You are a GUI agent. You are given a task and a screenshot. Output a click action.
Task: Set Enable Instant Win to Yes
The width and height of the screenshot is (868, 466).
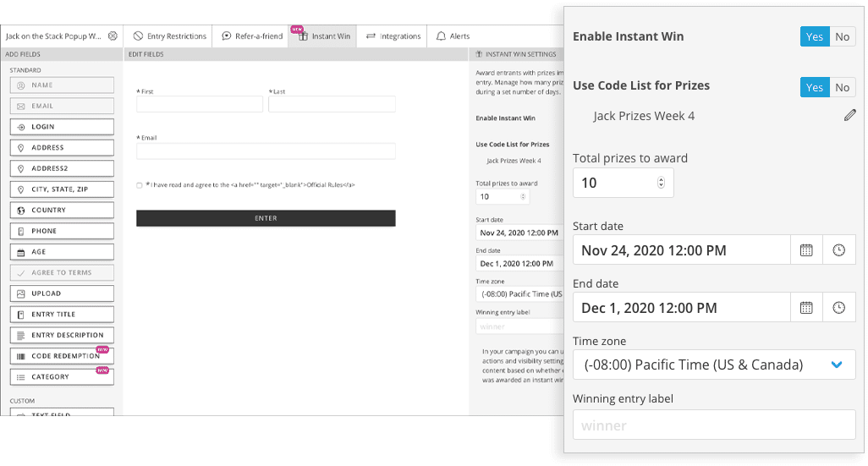click(815, 36)
